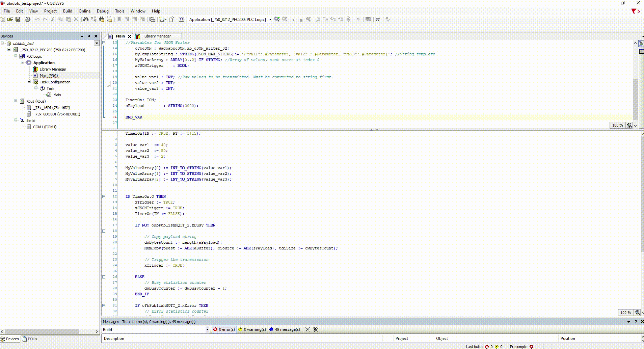Open the Build message category dropdown

click(x=207, y=329)
